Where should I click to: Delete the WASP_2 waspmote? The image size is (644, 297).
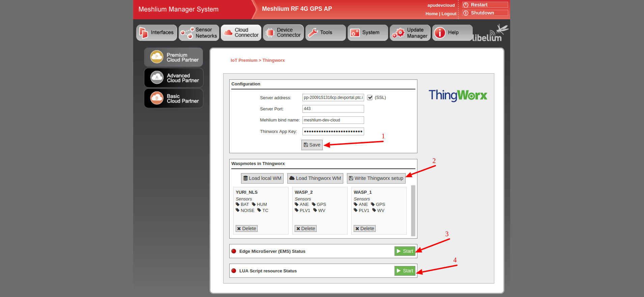(305, 228)
